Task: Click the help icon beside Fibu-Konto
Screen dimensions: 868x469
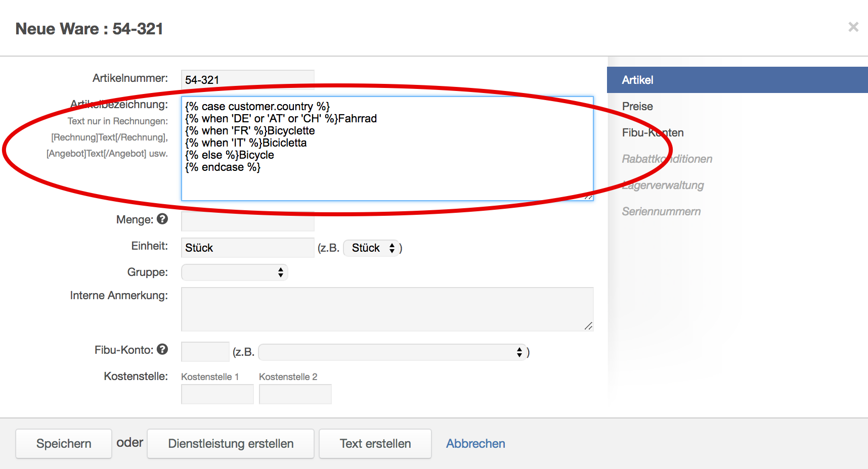Action: coord(162,349)
